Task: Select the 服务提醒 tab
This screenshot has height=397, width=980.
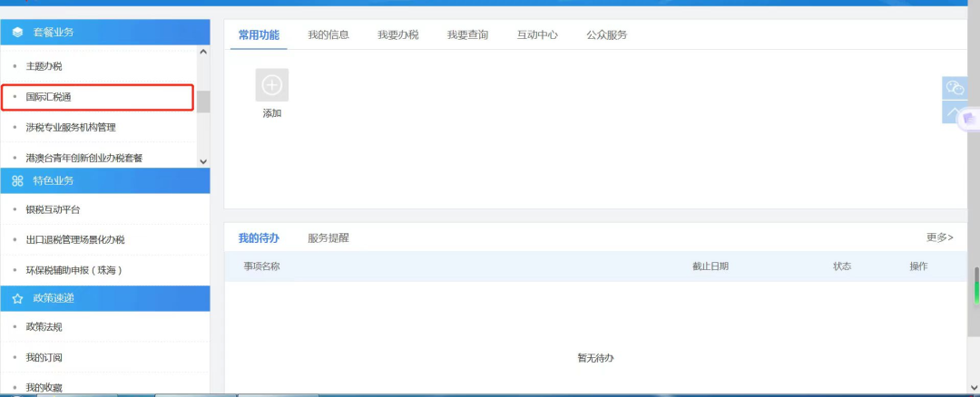Action: (328, 237)
